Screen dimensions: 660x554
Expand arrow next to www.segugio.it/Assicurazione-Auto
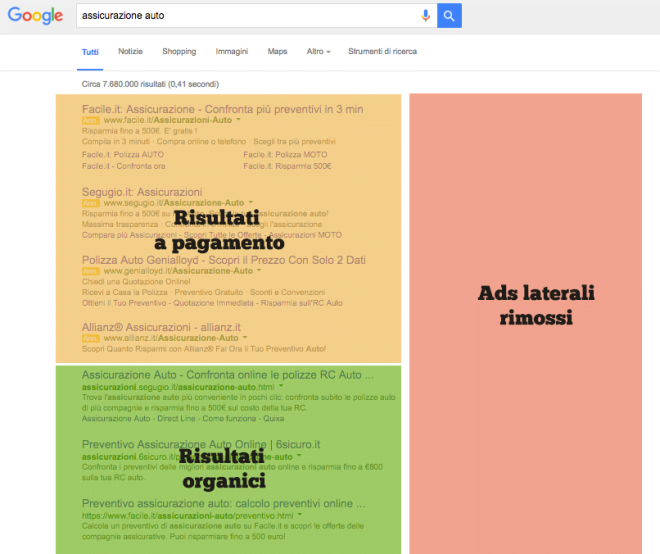251,202
